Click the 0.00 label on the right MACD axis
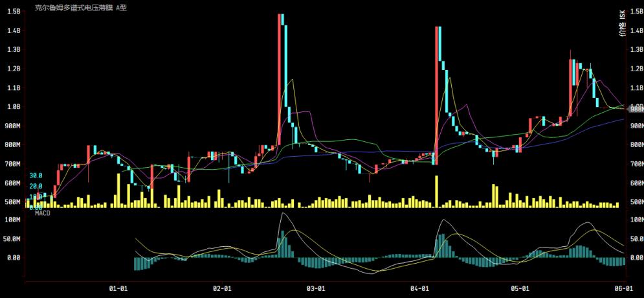Screen dimensions: 644x298 click(x=637, y=258)
